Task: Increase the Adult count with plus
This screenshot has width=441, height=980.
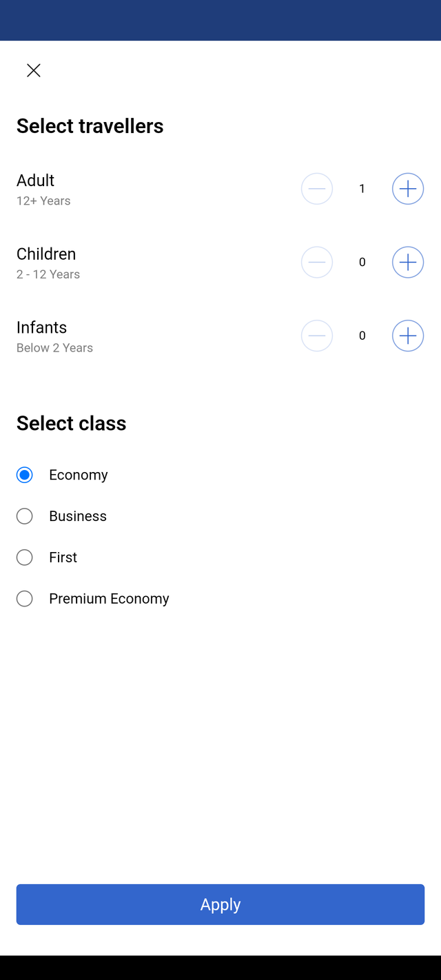Action: (x=408, y=189)
